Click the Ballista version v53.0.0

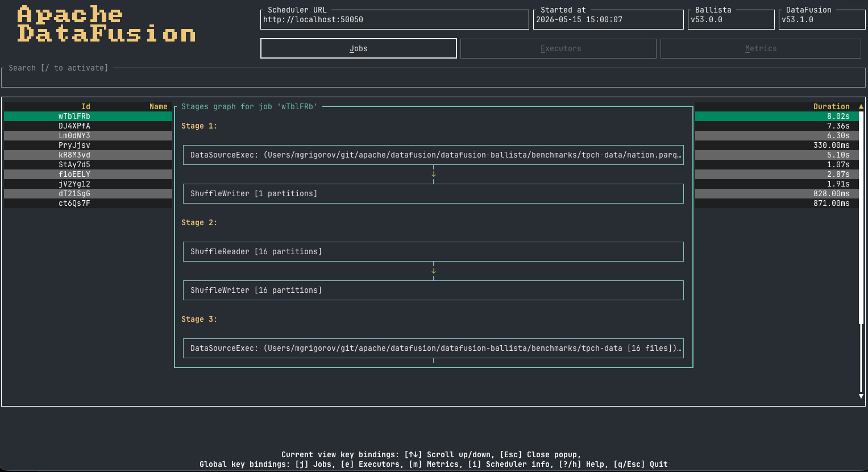(x=707, y=19)
